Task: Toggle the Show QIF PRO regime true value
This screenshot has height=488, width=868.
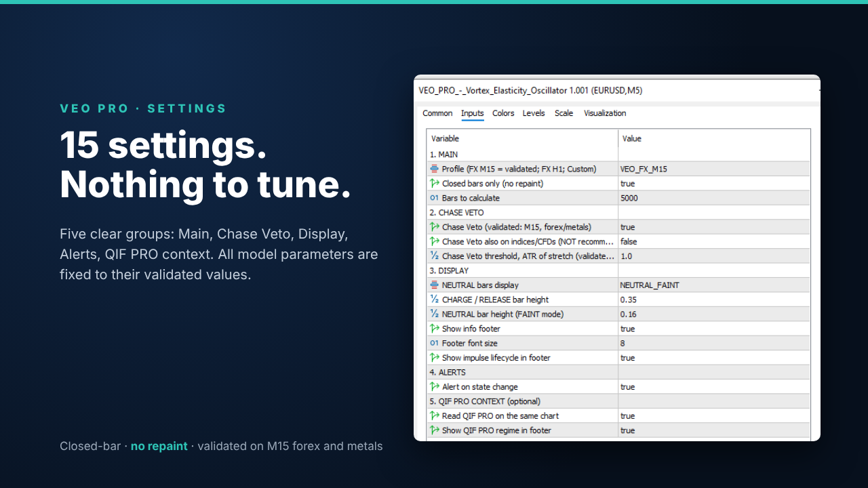Action: click(714, 430)
